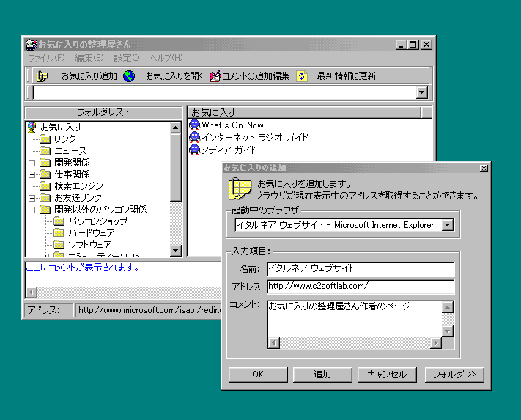Close the お気に入りの追加 dialog

click(x=484, y=168)
